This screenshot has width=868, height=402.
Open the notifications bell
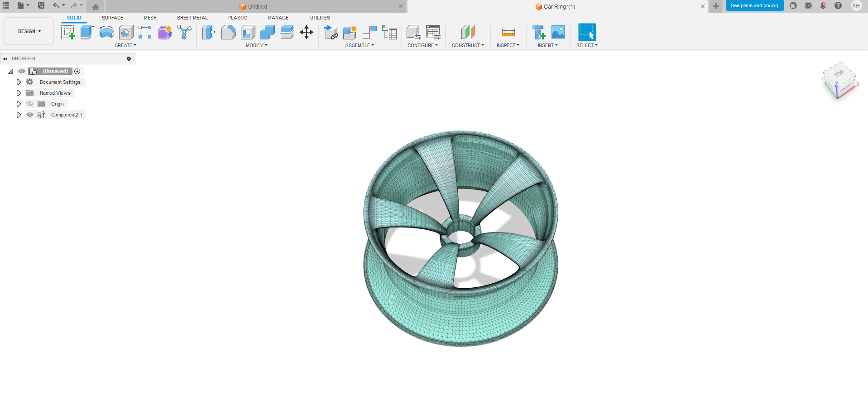point(823,5)
